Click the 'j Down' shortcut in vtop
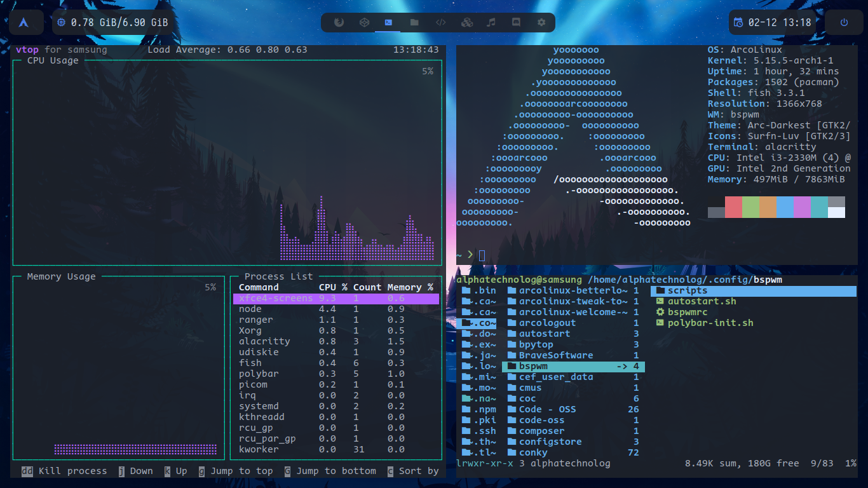Screen dimensions: 868x488 coord(135,471)
